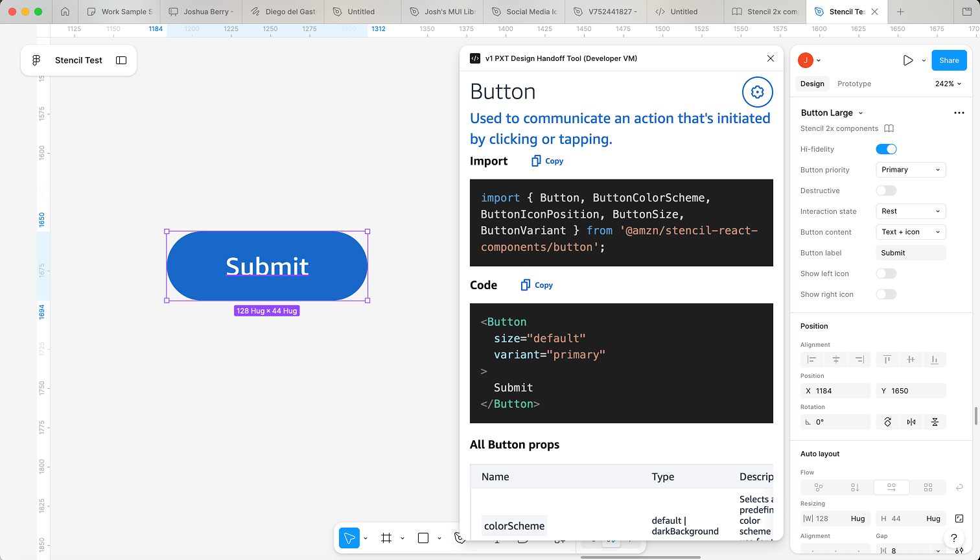Disable the Hi-fidelity toggle

tap(886, 148)
